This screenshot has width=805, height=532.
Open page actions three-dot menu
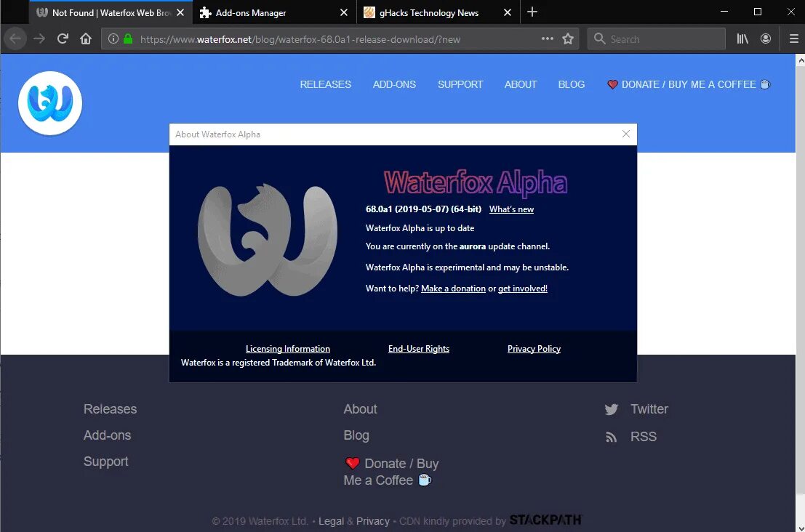[x=548, y=39]
